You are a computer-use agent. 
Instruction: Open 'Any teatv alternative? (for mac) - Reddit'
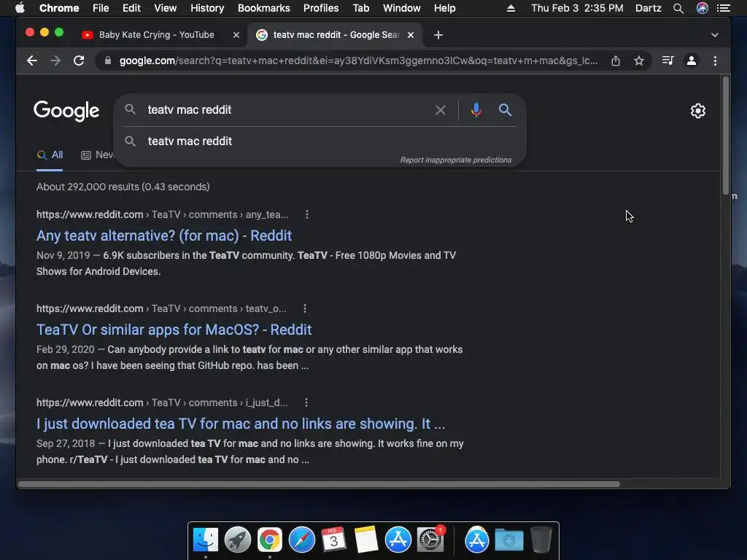click(x=164, y=236)
